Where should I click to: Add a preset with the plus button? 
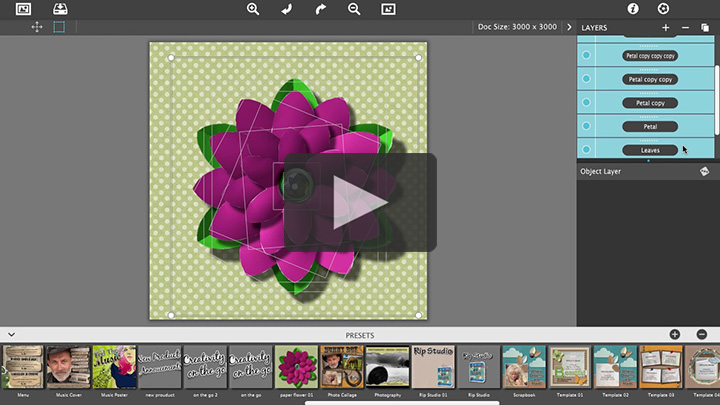coord(675,335)
